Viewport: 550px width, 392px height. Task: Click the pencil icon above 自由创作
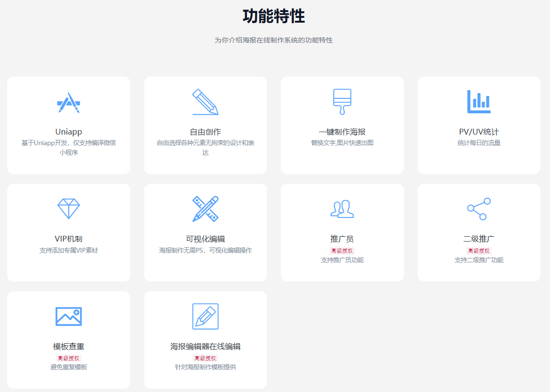coord(206,102)
